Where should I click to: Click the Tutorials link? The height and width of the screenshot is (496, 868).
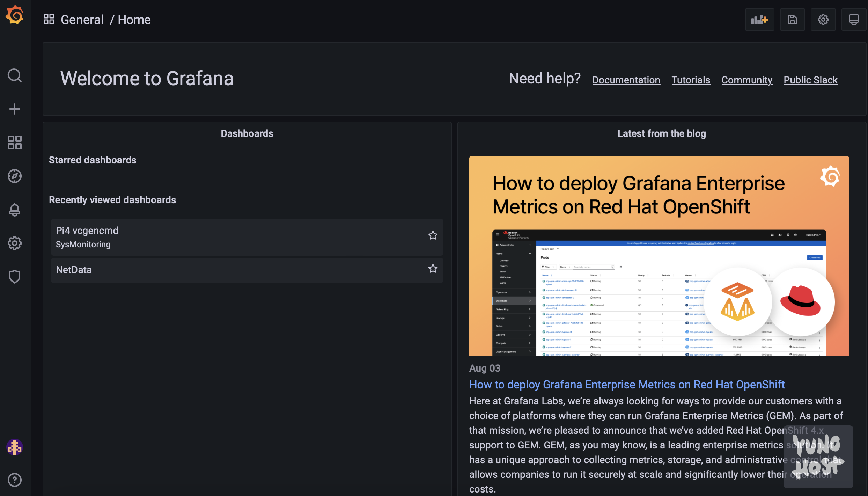point(691,80)
